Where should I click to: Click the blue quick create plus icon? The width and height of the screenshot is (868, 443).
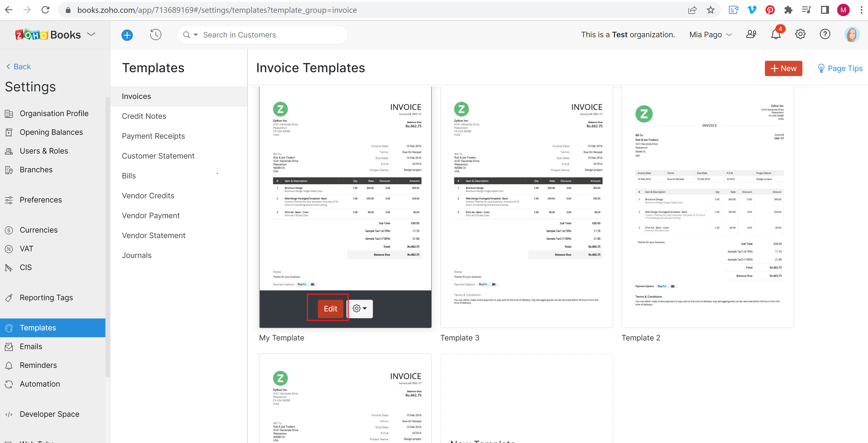coord(127,35)
